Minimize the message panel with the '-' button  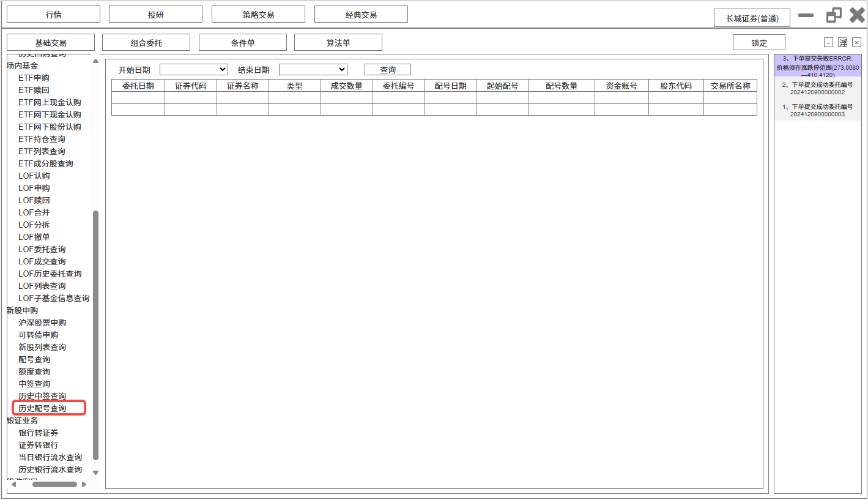click(x=828, y=42)
